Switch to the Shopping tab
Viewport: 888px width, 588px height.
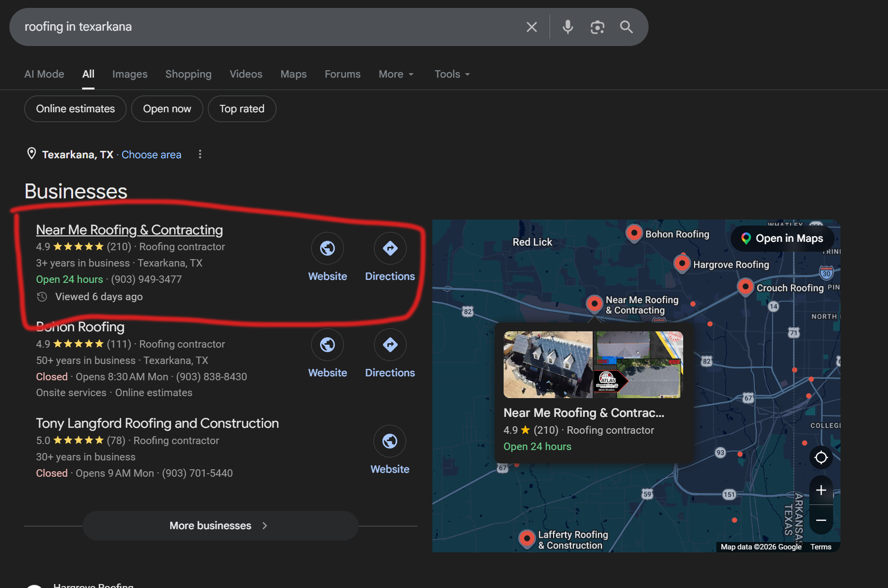click(x=188, y=74)
